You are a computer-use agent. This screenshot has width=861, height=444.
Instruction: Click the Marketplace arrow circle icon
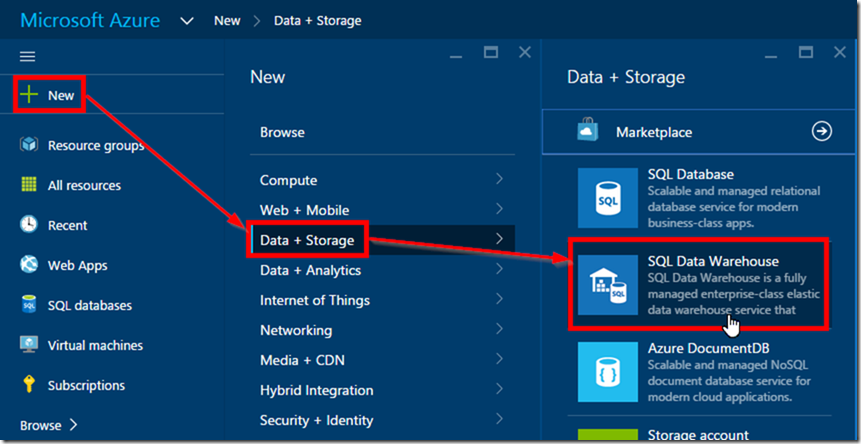pos(822,132)
